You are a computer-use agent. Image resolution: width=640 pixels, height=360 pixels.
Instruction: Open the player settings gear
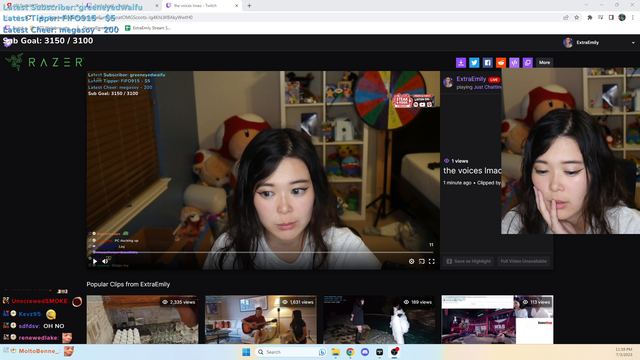pos(411,261)
